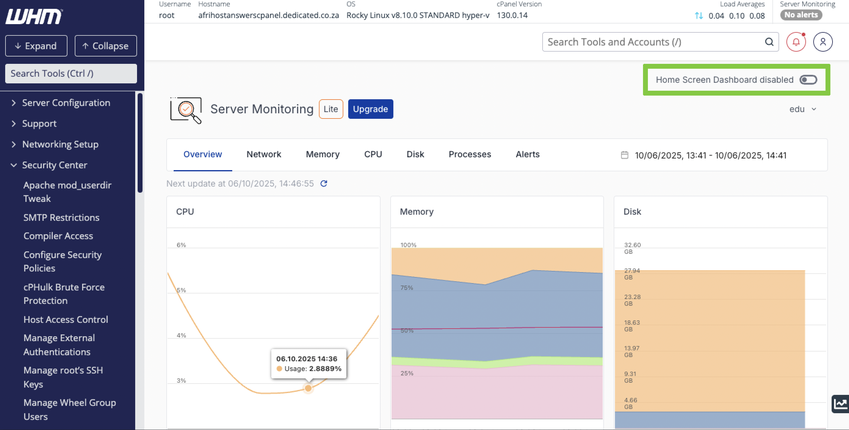Click the chart icon at bottom right
Screen dimensions: 849x430
(839, 404)
